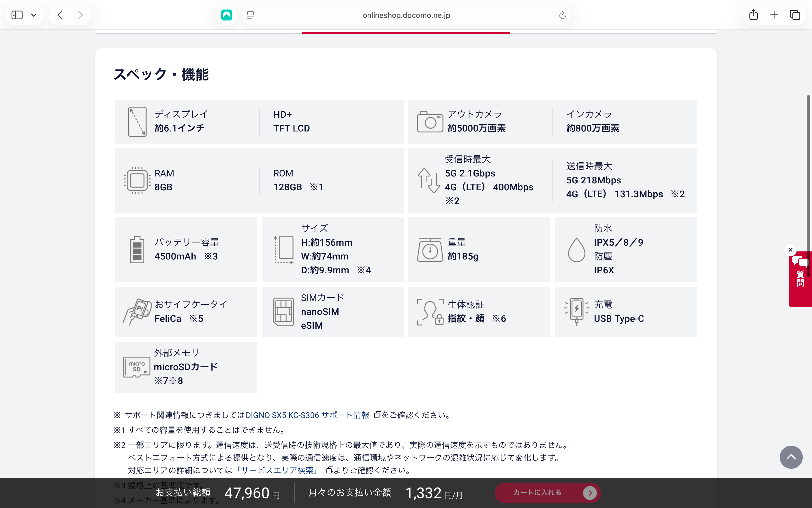Click the おサイフケータイ wallet icon
The image size is (812, 508).
137,311
